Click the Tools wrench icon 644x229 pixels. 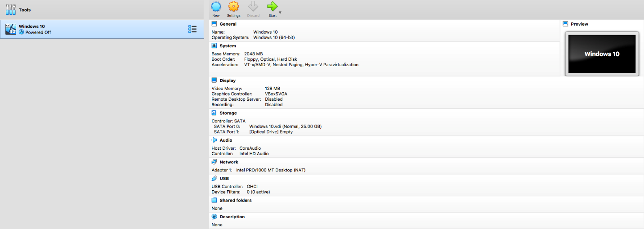(11, 9)
